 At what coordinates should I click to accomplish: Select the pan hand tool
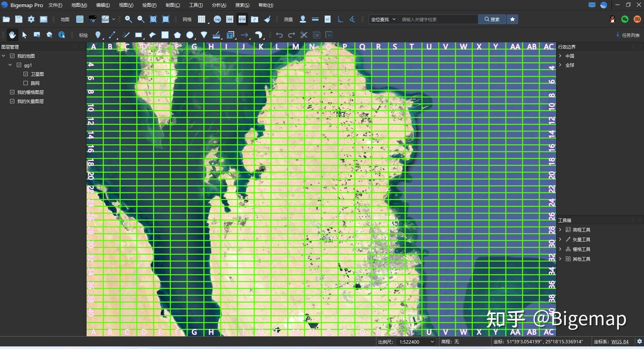click(x=12, y=35)
